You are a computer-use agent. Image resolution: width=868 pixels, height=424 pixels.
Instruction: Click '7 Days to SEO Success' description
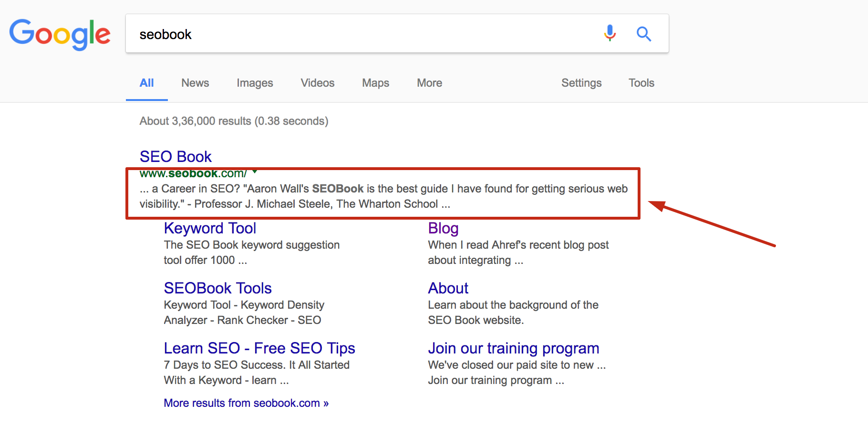pyautogui.click(x=257, y=365)
